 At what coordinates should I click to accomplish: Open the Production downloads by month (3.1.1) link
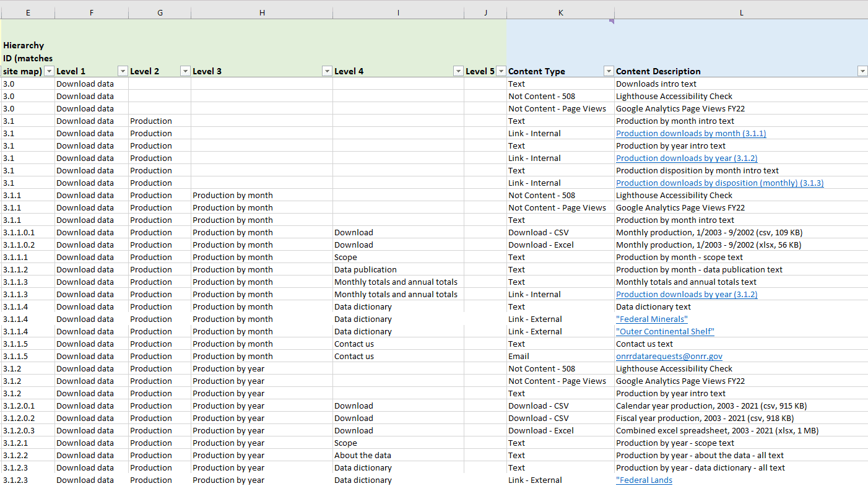(691, 133)
